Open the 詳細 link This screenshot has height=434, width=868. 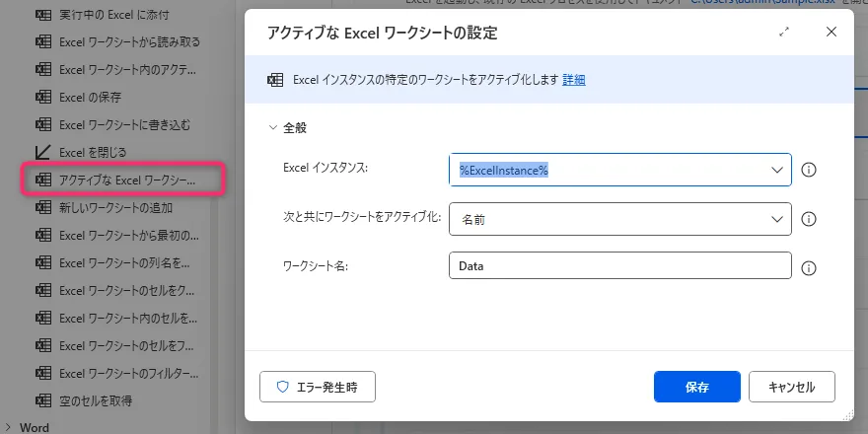[x=573, y=80]
